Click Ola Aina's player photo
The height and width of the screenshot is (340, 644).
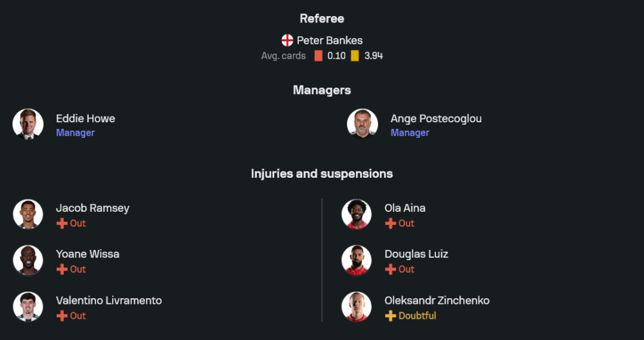(357, 214)
